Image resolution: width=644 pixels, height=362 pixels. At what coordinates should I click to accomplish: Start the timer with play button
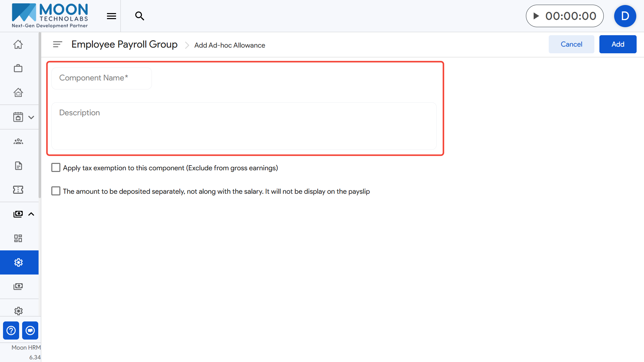coord(536,16)
